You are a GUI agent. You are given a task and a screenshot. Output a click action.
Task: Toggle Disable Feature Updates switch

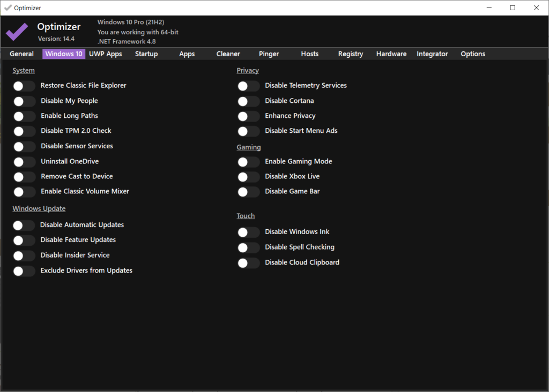24,240
